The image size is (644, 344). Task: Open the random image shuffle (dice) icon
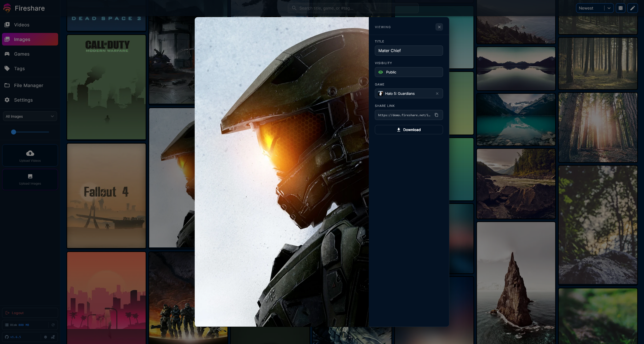[x=621, y=8]
